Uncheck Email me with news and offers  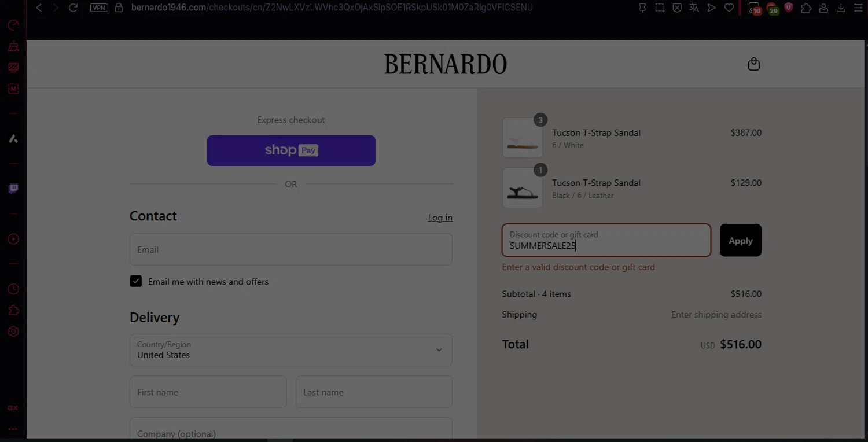point(136,281)
